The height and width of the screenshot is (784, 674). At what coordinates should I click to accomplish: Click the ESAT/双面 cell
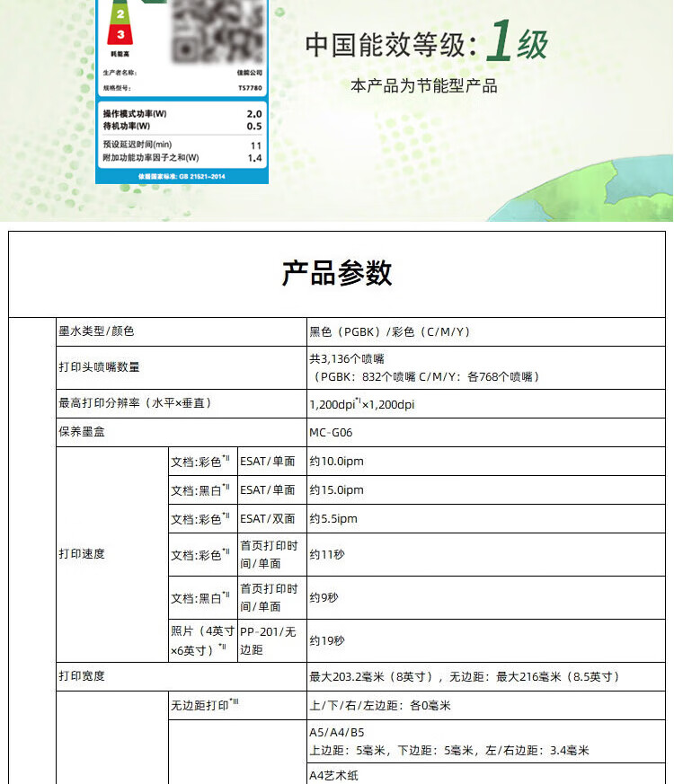271,518
